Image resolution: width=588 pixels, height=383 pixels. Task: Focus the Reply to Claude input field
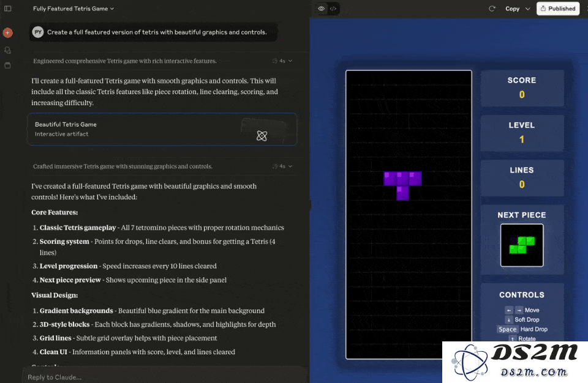(165, 377)
